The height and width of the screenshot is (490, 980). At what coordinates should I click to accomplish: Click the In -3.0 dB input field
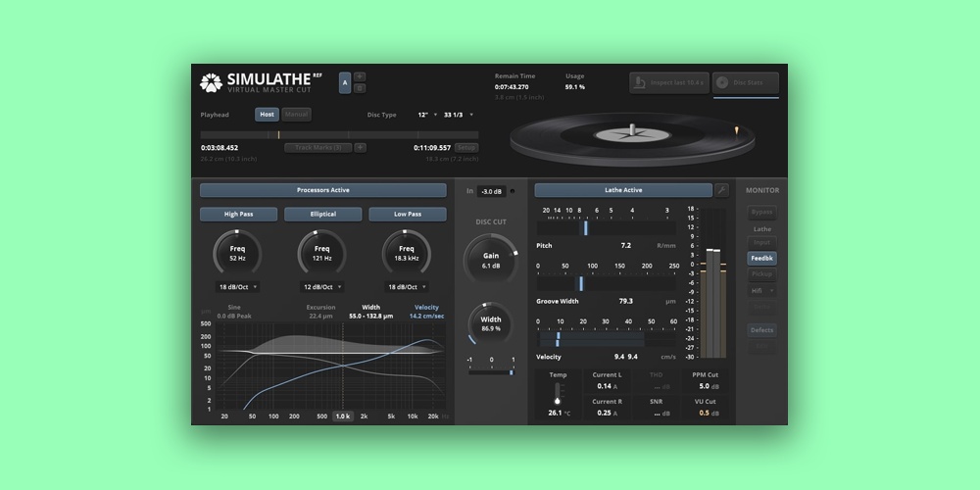coord(491,192)
